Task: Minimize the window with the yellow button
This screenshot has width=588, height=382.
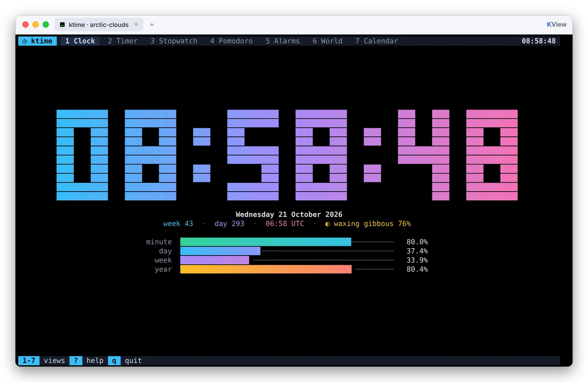Action: (36, 25)
